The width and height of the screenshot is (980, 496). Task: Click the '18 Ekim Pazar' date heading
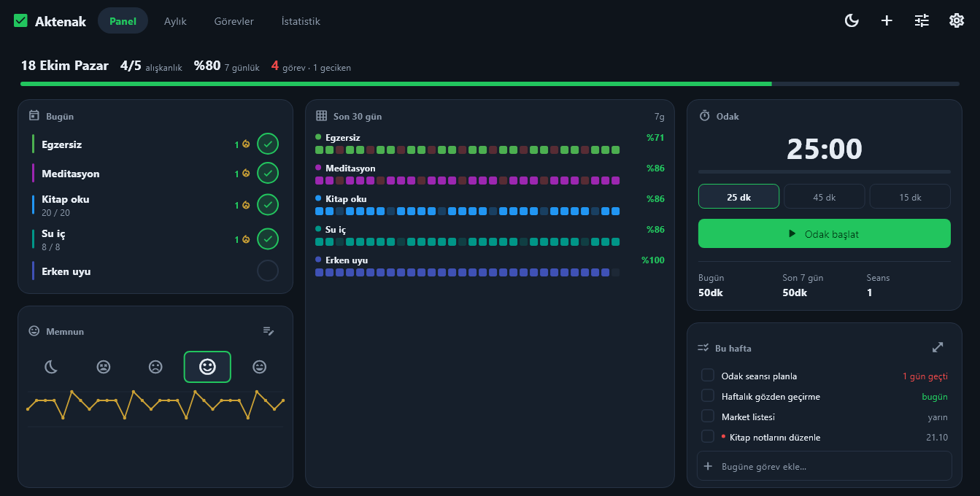64,66
